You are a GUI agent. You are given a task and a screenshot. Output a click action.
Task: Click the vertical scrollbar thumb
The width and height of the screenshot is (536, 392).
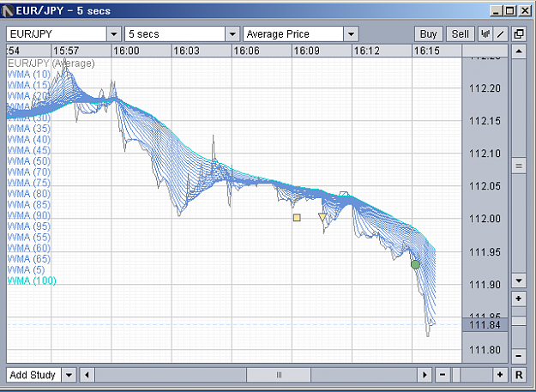[519, 166]
